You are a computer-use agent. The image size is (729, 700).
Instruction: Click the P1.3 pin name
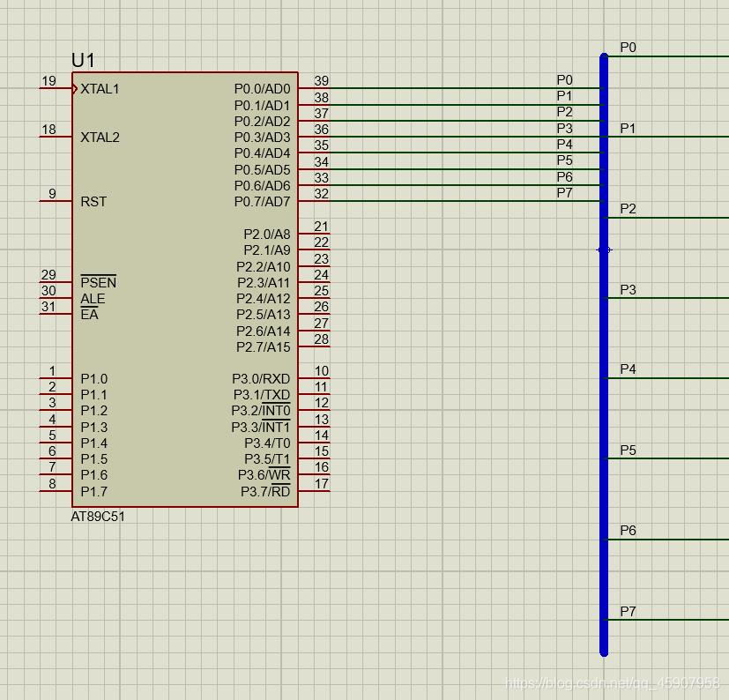pos(94,427)
